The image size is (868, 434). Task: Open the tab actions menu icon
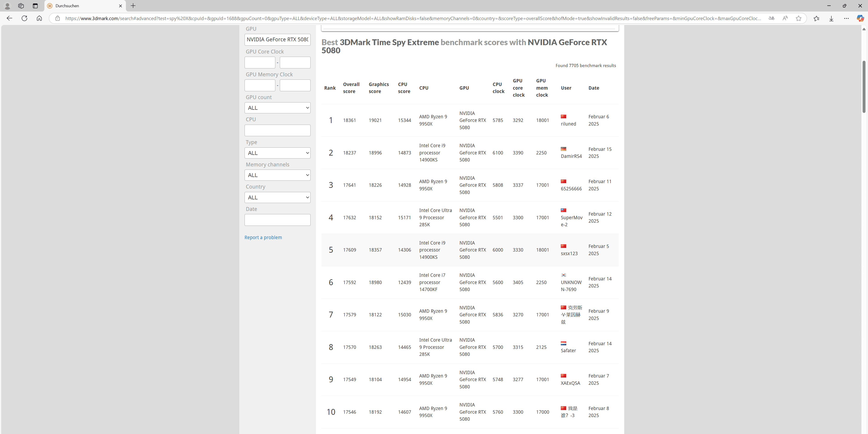pyautogui.click(x=35, y=6)
